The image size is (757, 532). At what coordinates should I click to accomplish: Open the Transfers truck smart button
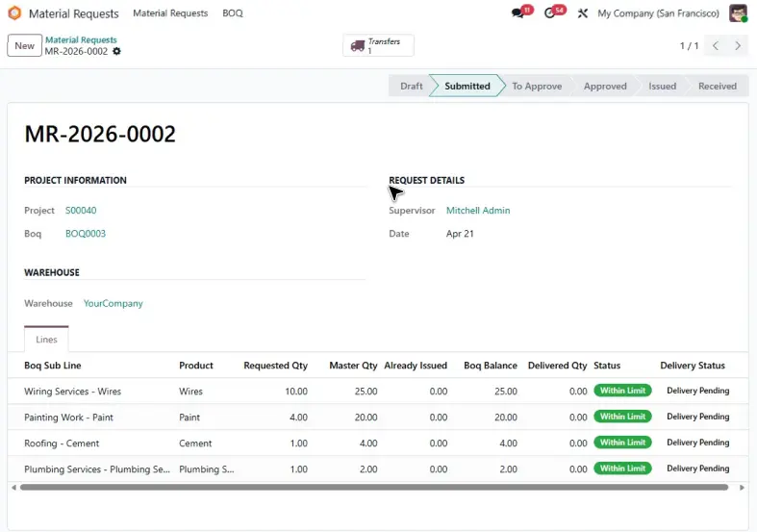[378, 45]
